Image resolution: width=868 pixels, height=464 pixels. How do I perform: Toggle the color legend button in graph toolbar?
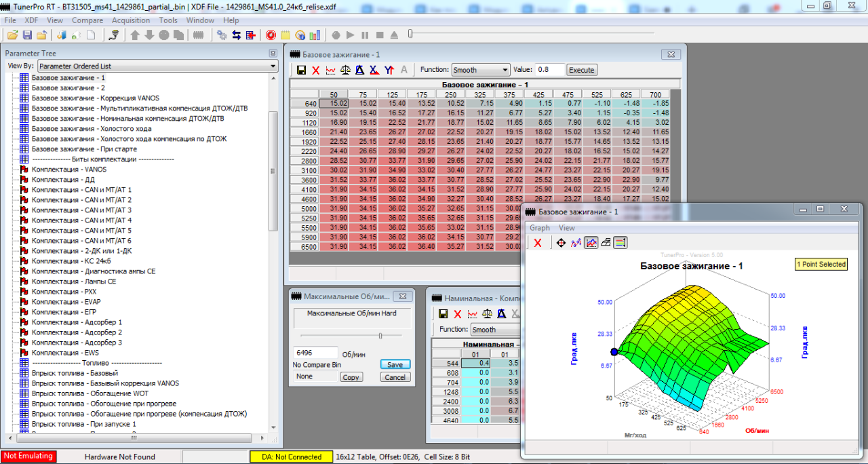coord(620,243)
